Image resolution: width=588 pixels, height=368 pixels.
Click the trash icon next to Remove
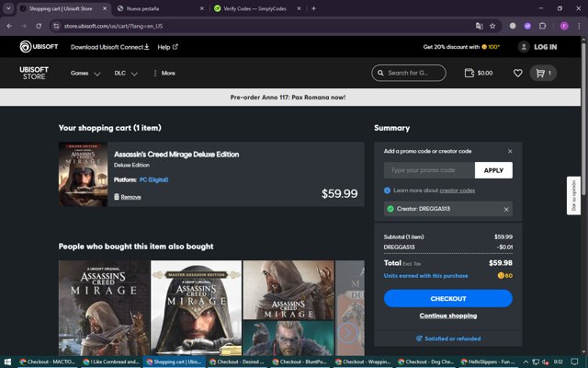pos(117,196)
